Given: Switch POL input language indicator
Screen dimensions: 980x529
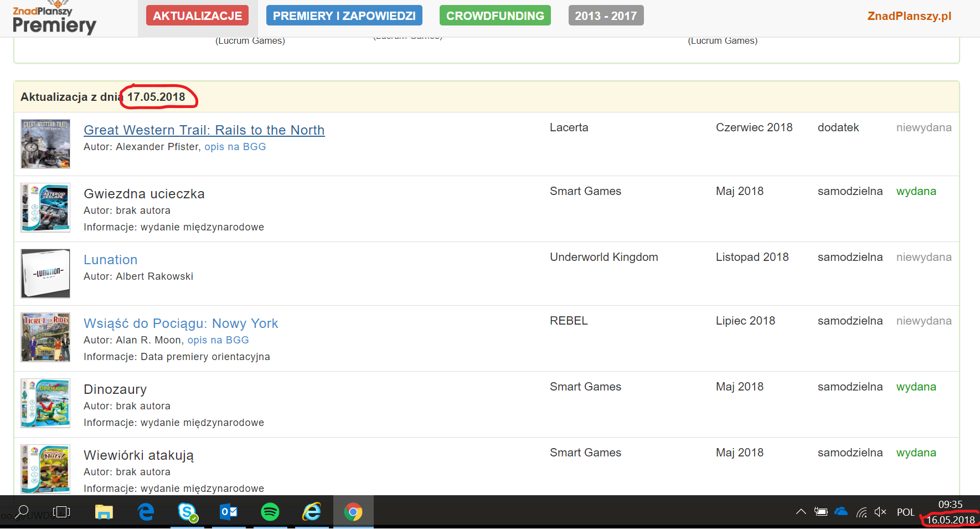Looking at the screenshot, I should click(x=906, y=512).
